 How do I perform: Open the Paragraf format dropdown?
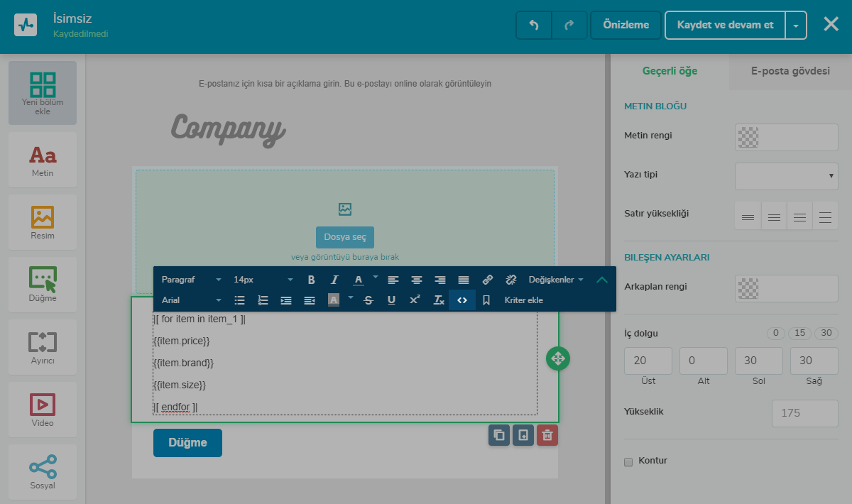(191, 280)
